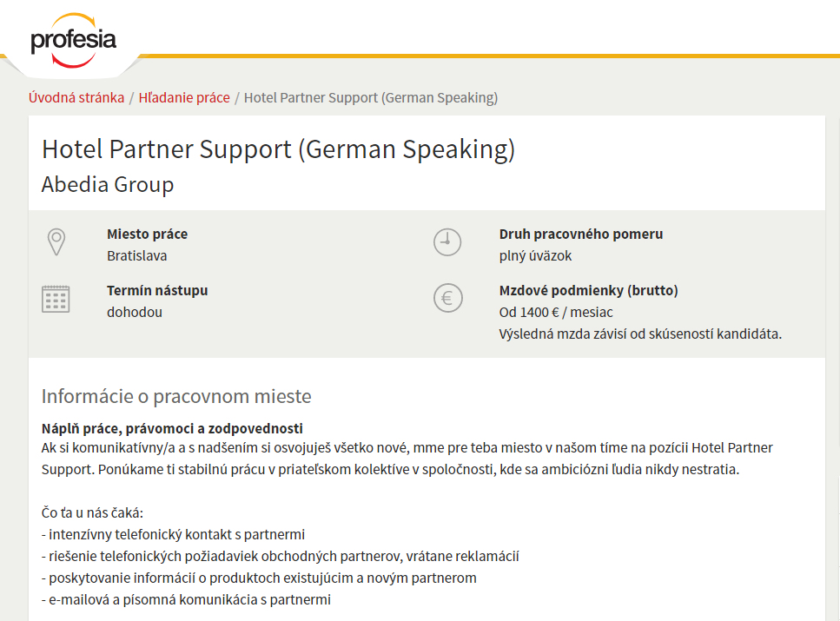Click the job title Hotel Partner Support heading
This screenshot has height=621, width=840.
click(279, 149)
